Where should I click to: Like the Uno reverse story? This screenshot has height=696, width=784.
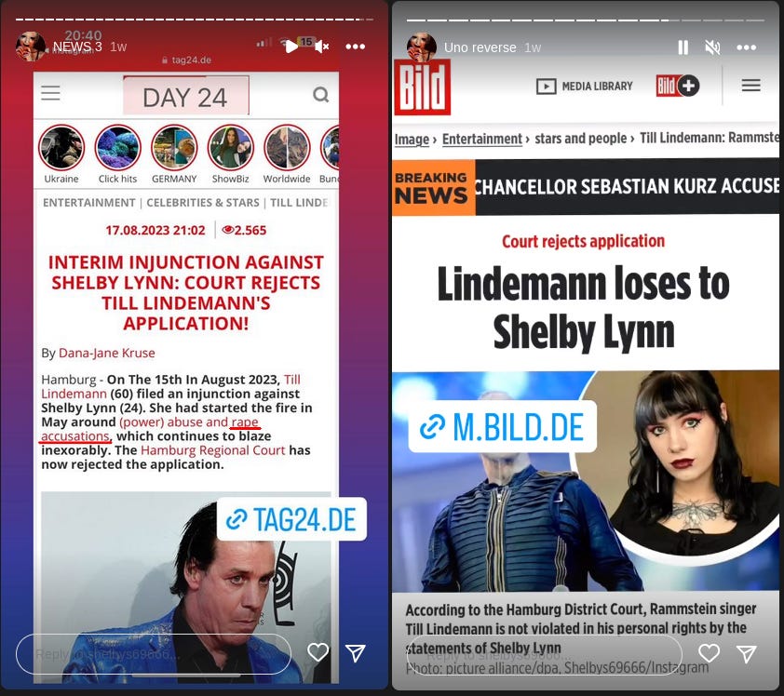click(709, 653)
